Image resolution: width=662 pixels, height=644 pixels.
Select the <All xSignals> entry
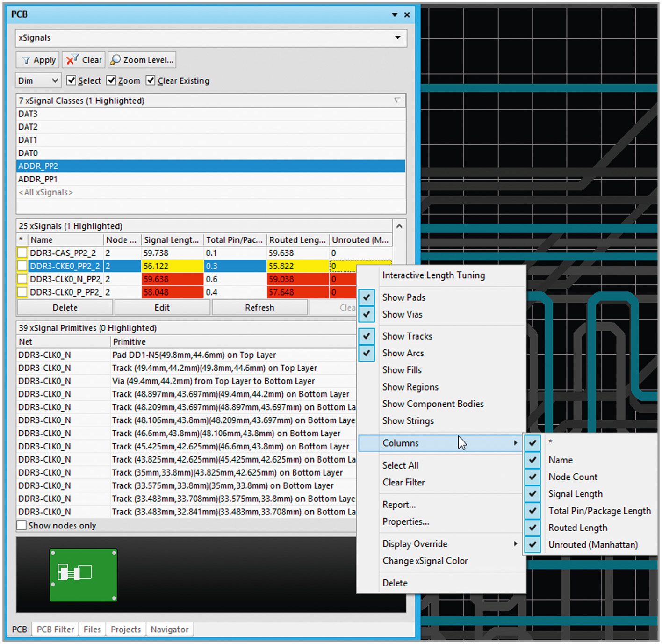[211, 192]
